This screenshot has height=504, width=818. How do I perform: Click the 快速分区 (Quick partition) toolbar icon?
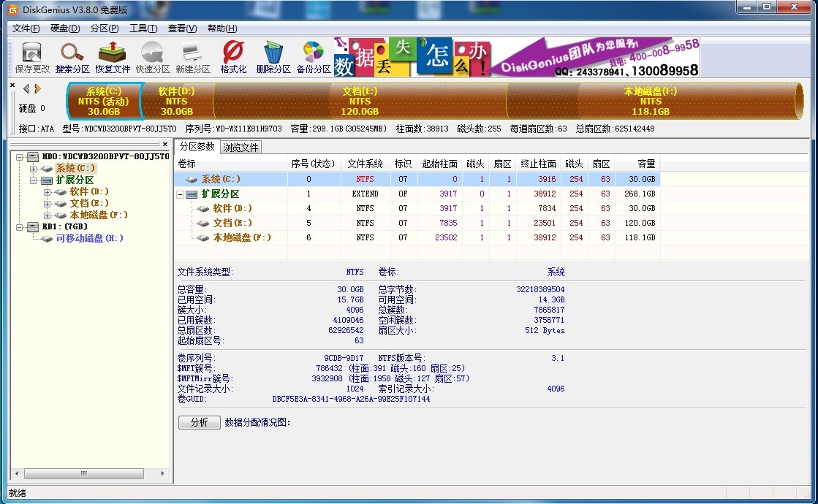tap(153, 58)
